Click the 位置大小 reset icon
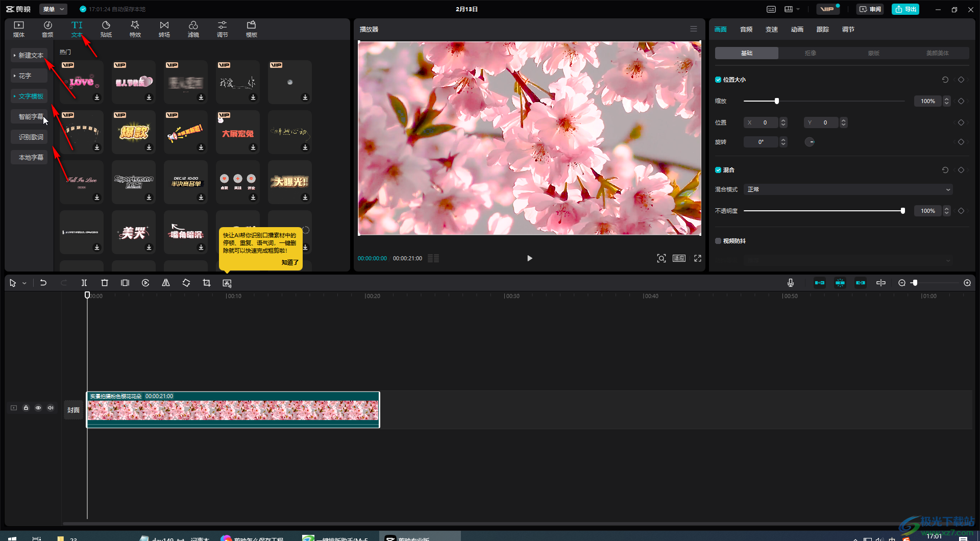The image size is (980, 541). coord(945,80)
